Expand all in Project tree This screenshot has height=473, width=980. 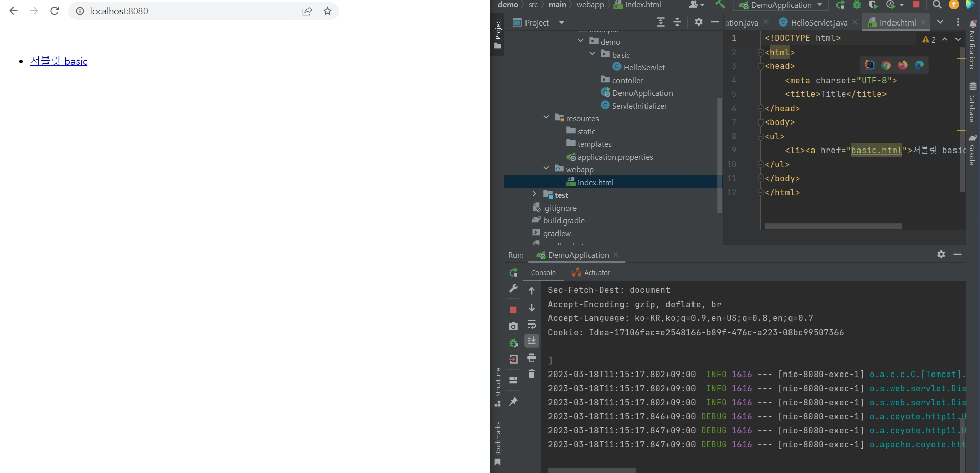661,22
